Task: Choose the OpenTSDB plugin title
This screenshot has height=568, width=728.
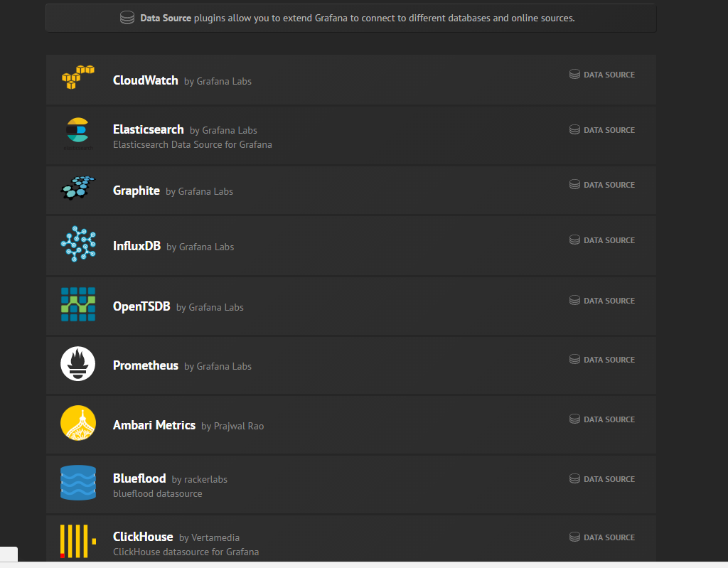Action: (141, 306)
